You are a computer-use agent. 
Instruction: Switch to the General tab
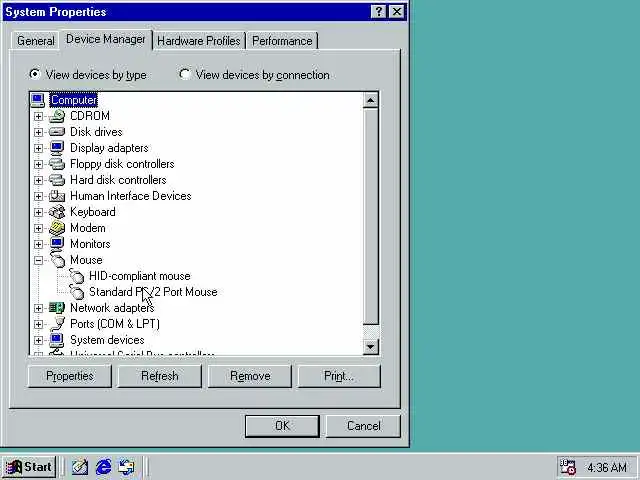pos(36,41)
